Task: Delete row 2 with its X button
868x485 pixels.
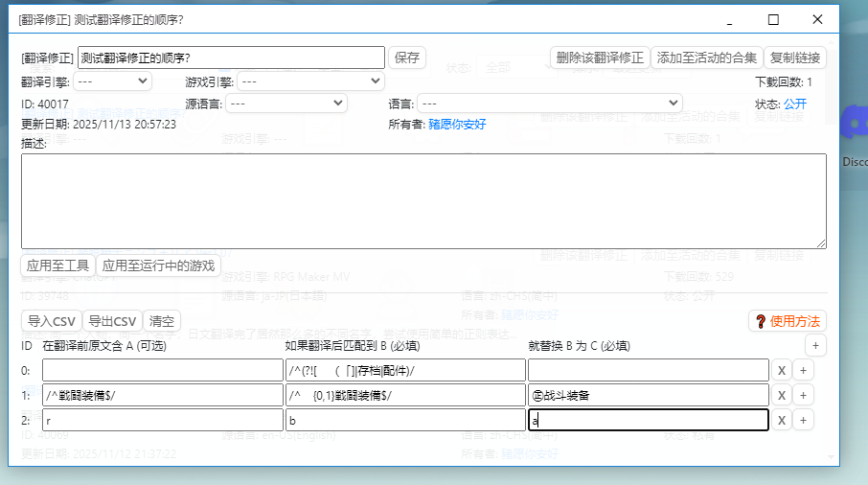Action: click(x=782, y=420)
